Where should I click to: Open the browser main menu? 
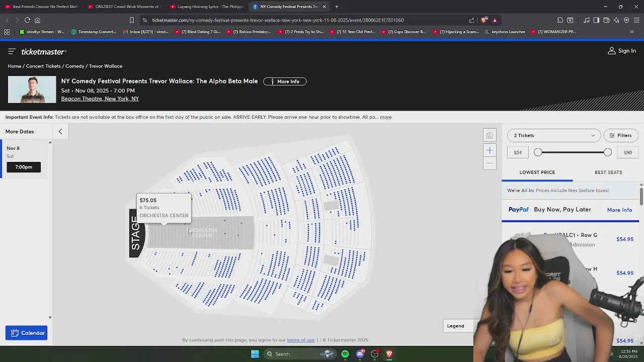[636, 20]
